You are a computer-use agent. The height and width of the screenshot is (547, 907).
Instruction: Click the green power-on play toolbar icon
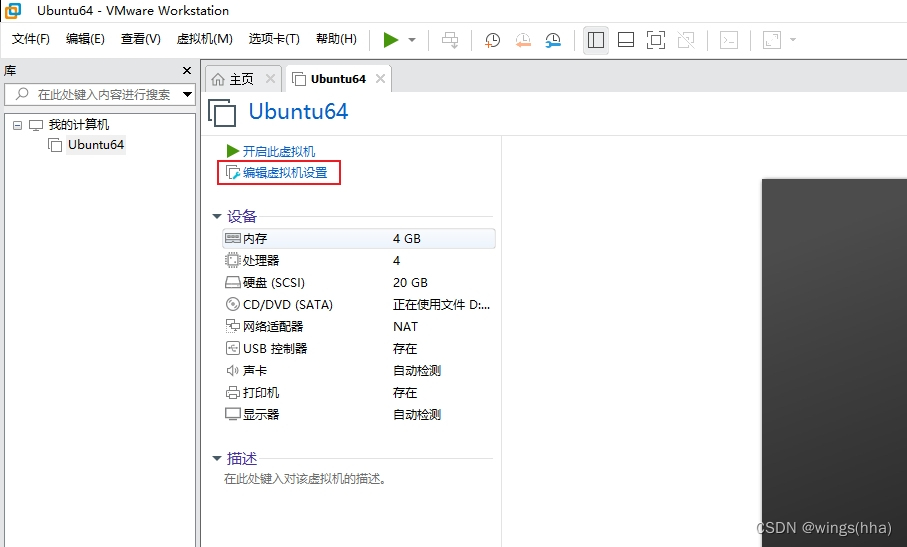pos(391,40)
